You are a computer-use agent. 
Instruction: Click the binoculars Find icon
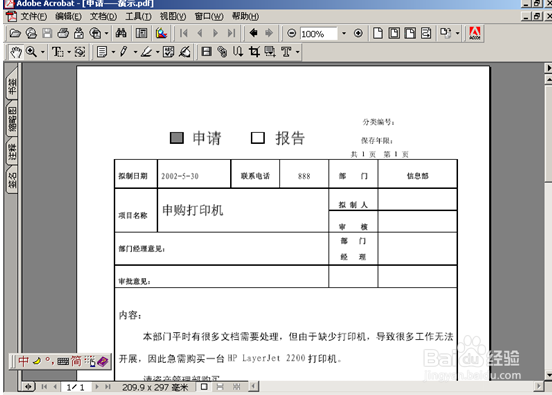[121, 33]
